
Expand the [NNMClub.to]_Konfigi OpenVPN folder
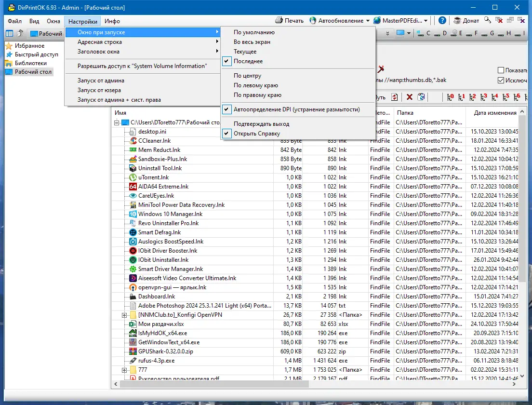tap(124, 315)
